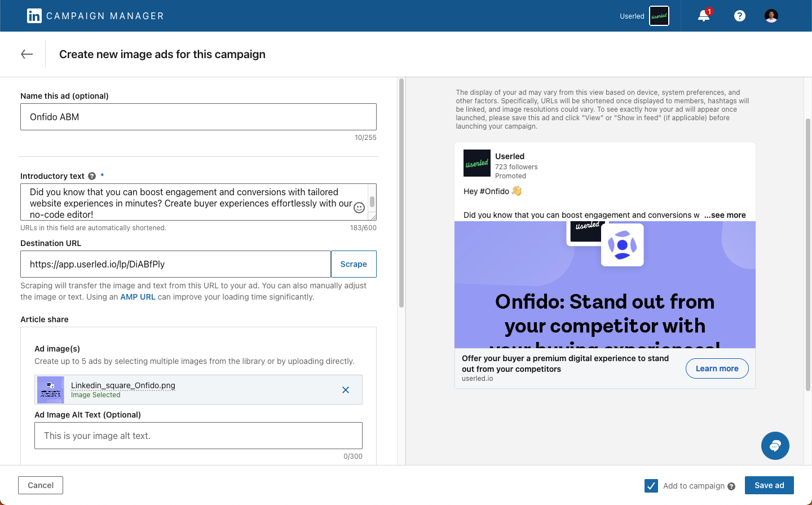The height and width of the screenshot is (505, 812).
Task: Click Learn more in the ad preview
Action: pos(717,368)
